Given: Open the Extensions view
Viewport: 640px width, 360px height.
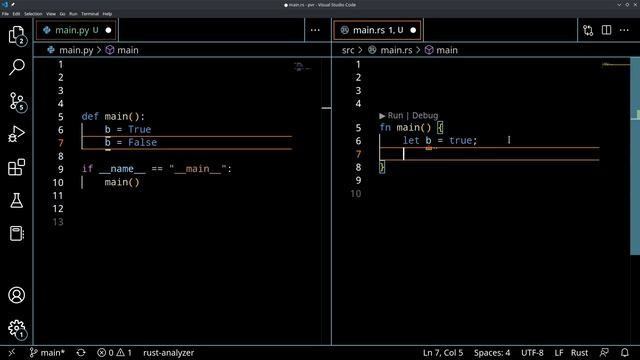Looking at the screenshot, I should tap(16, 167).
